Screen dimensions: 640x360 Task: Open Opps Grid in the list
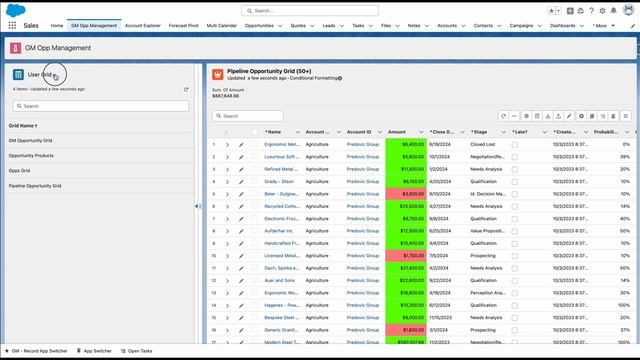pos(19,171)
